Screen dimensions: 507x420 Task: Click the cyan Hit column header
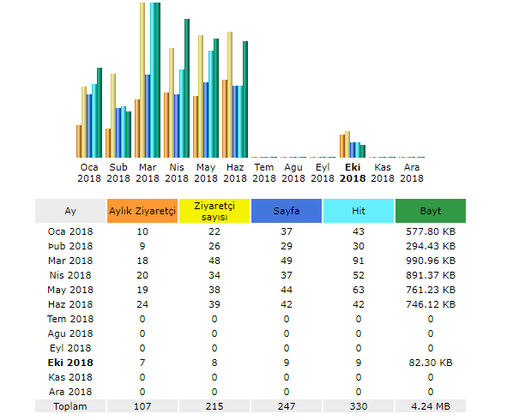pos(359,211)
